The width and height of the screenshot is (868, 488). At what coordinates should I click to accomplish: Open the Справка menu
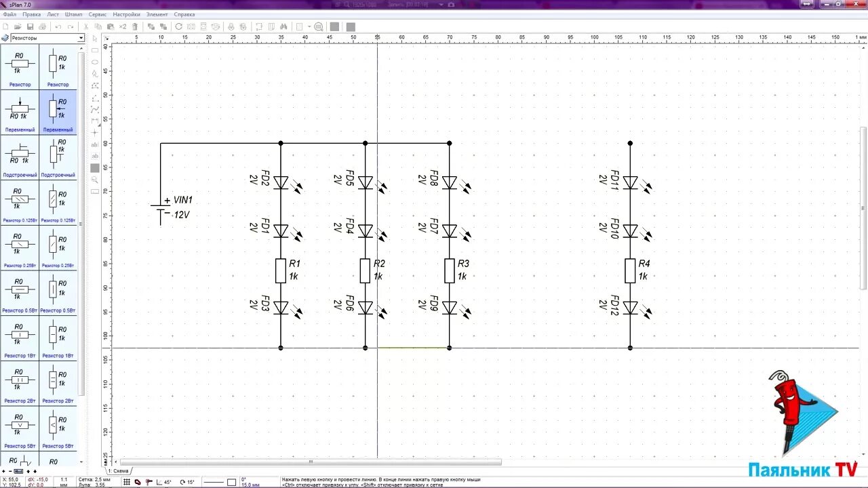184,14
